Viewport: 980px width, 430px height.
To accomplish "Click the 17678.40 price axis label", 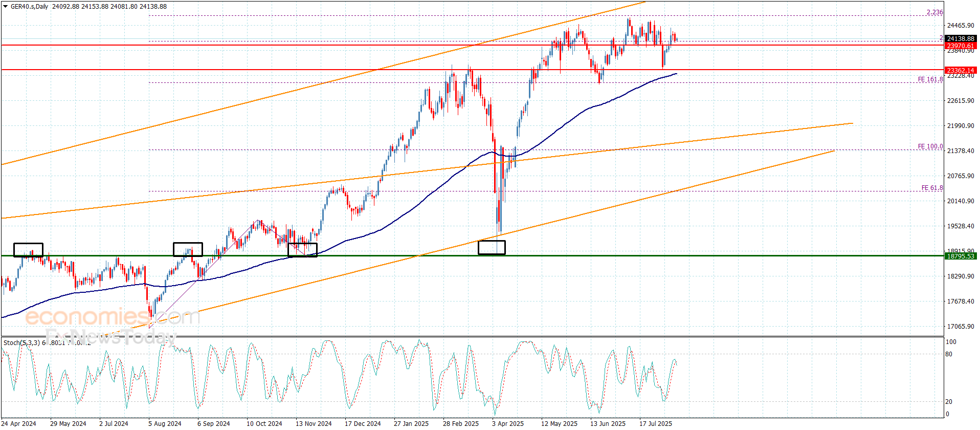I will tap(961, 302).
